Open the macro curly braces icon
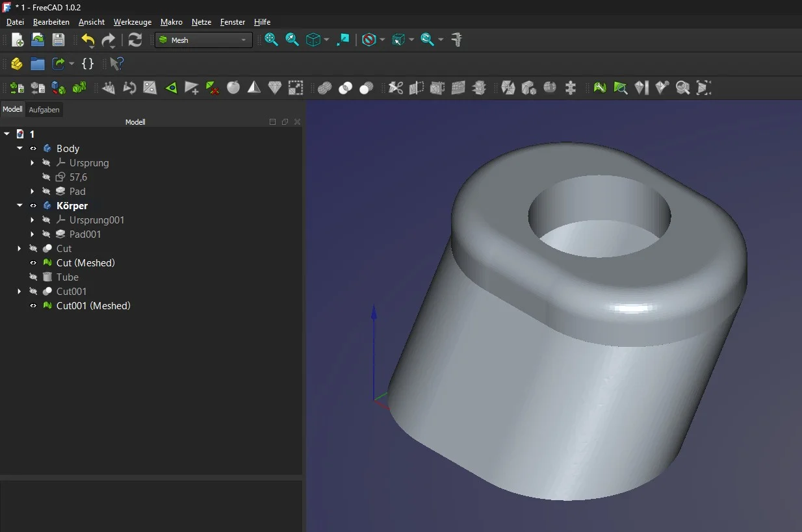The height and width of the screenshot is (532, 802). coord(88,64)
